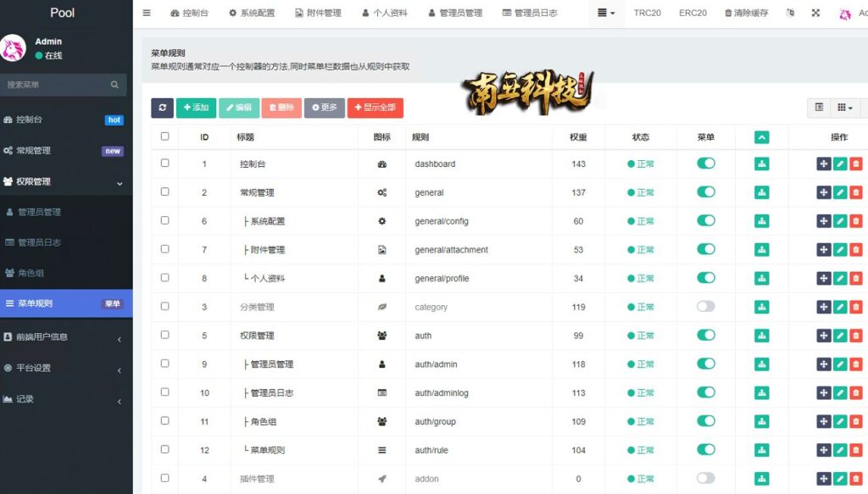
Task: Toggle the menu switch for auth/admin row
Action: (706, 364)
